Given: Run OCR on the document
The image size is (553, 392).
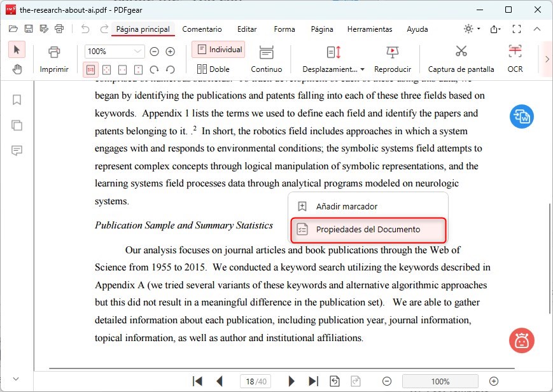Looking at the screenshot, I should [515, 60].
